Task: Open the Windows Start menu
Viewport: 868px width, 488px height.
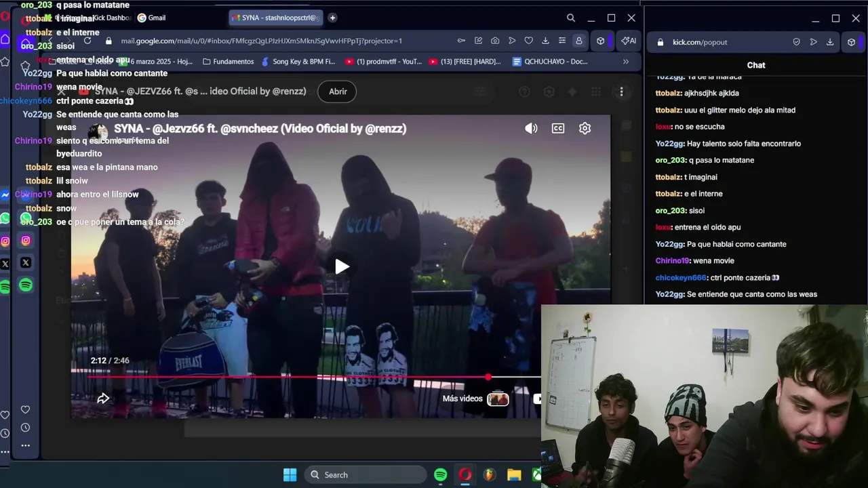Action: coord(290,474)
